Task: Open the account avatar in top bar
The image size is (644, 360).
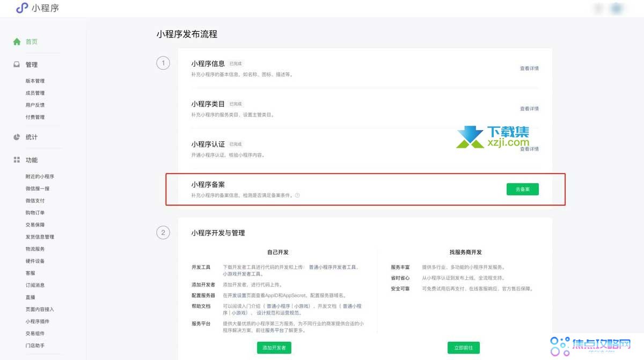Action: (617, 8)
